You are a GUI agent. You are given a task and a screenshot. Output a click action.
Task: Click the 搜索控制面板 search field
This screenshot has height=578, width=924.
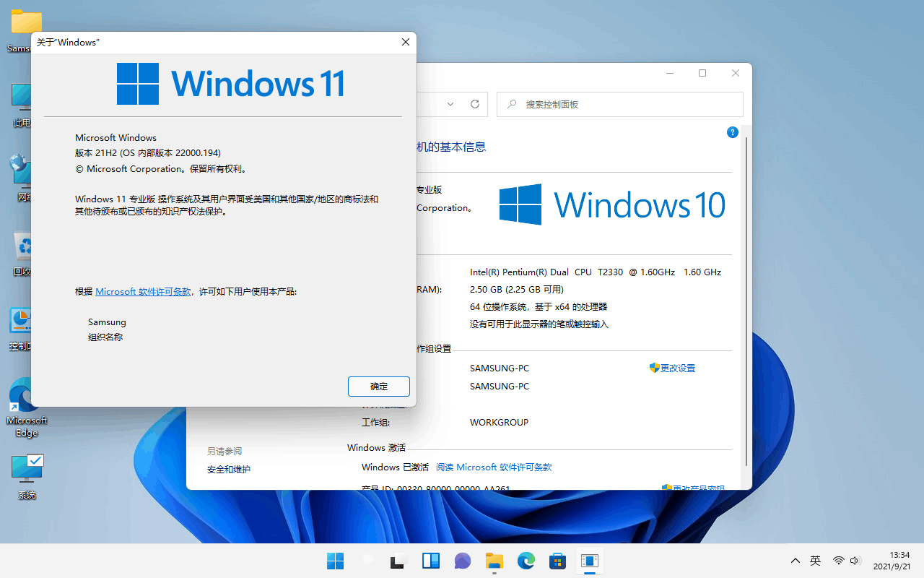tap(620, 104)
